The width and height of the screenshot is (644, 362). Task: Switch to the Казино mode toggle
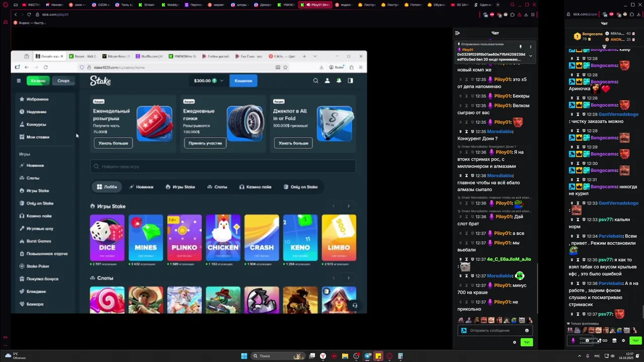(x=38, y=80)
